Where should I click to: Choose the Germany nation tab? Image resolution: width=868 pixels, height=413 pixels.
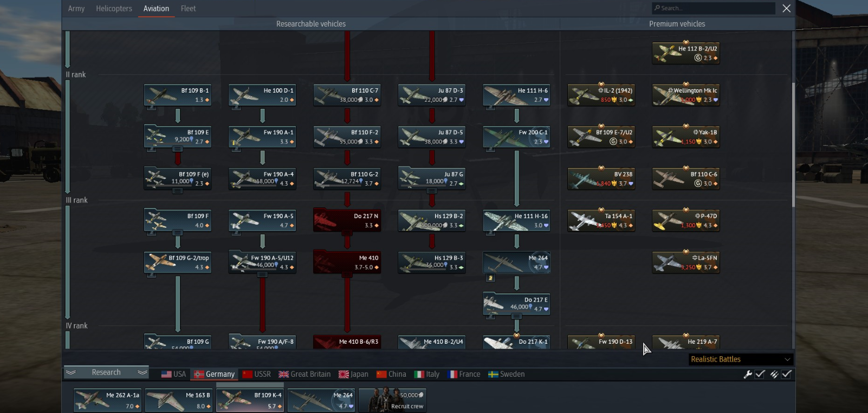[x=215, y=374]
